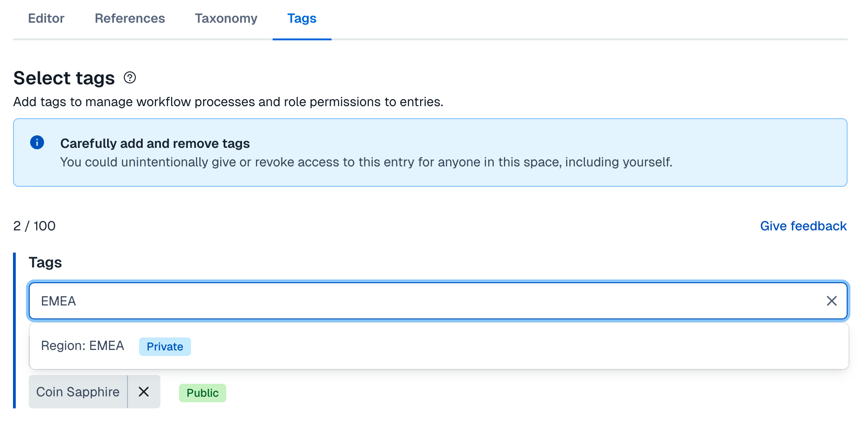This screenshot has width=868, height=432.
Task: Click the Carefully add and remove tags title
Action: point(155,144)
